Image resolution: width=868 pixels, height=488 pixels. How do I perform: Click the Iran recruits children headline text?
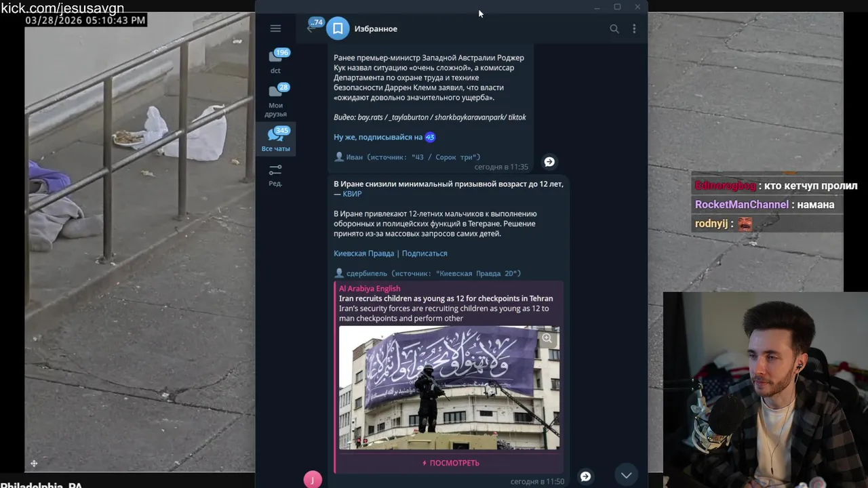[x=446, y=299]
